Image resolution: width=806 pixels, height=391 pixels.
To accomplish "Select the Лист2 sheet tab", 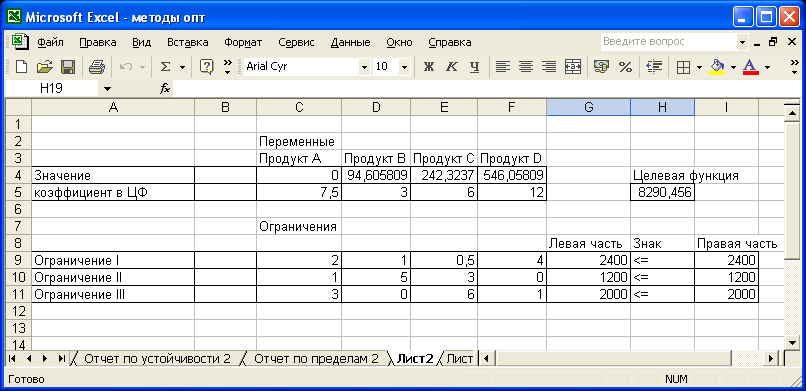I will pos(415,359).
